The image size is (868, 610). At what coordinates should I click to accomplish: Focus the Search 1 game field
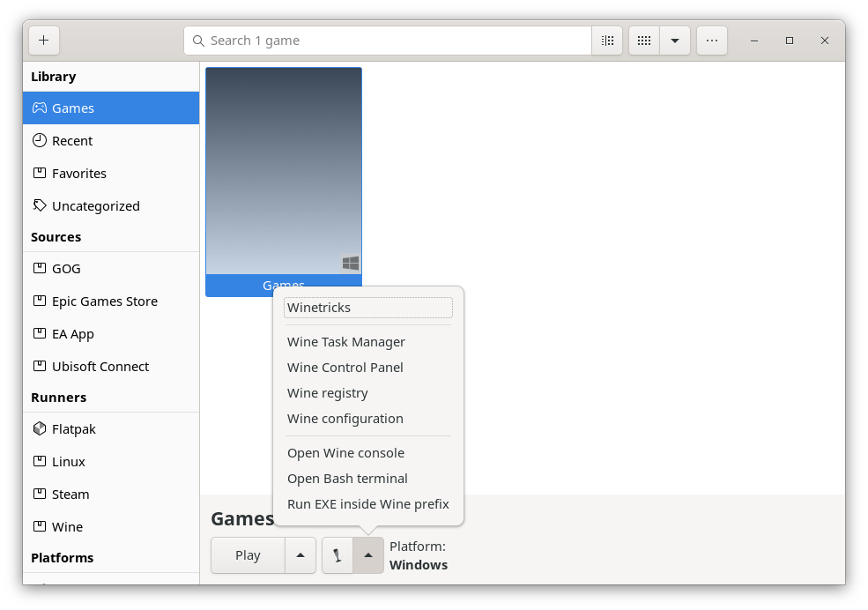click(x=388, y=41)
